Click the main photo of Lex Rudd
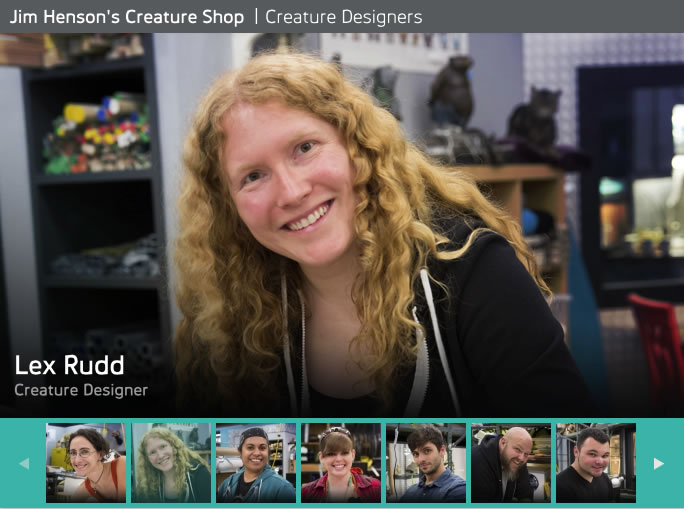This screenshot has width=684, height=509. click(342, 225)
